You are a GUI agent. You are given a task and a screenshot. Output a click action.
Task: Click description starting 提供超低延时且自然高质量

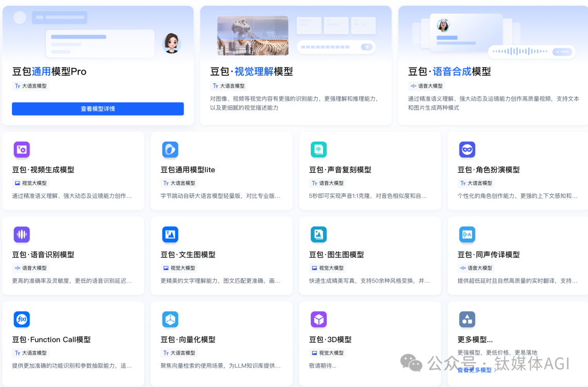518,281
